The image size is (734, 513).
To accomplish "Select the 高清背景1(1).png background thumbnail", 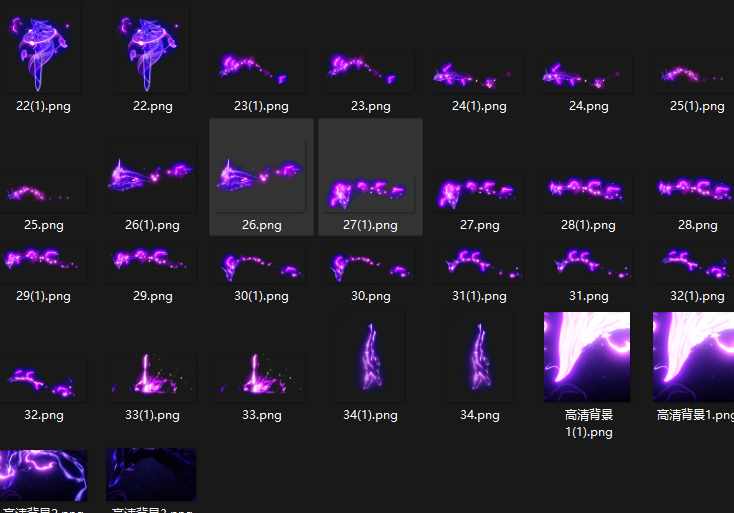I will click(587, 357).
